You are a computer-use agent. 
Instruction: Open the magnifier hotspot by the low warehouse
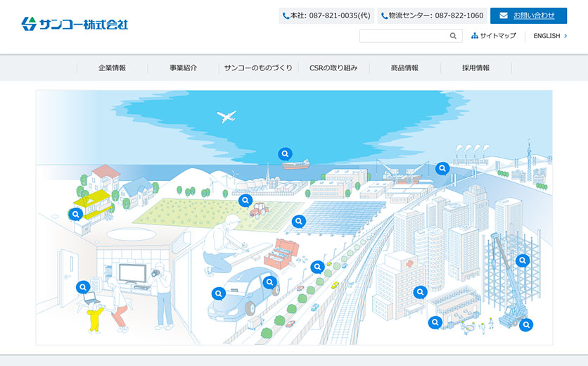coord(435,322)
